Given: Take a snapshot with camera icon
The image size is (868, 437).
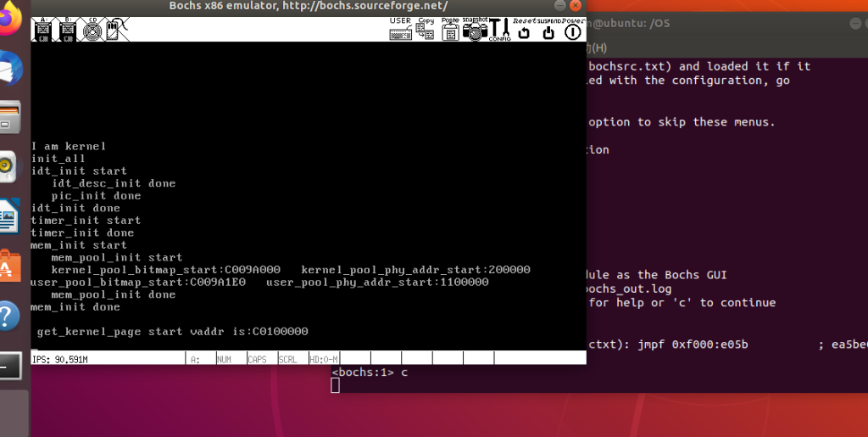Looking at the screenshot, I should [x=475, y=30].
